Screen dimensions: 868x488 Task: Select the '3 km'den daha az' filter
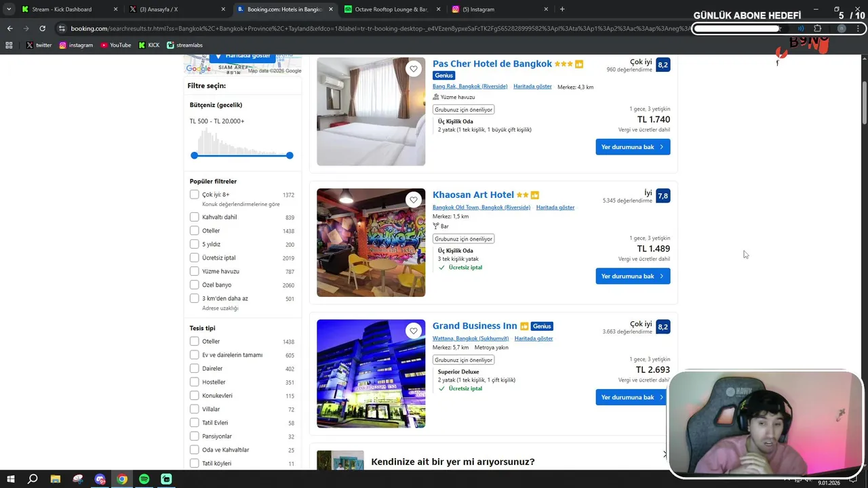(195, 298)
